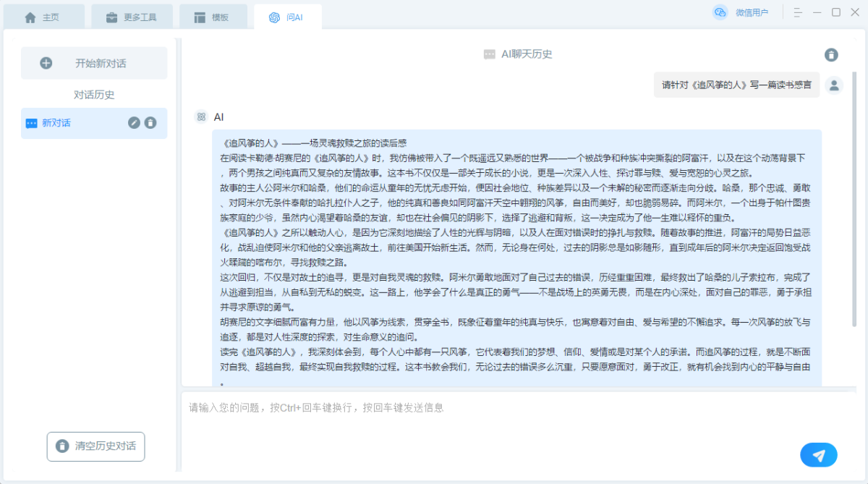Screen dimensions: 868x484
Task: Click the layout icon on 模板 tab
Action: pos(200,17)
